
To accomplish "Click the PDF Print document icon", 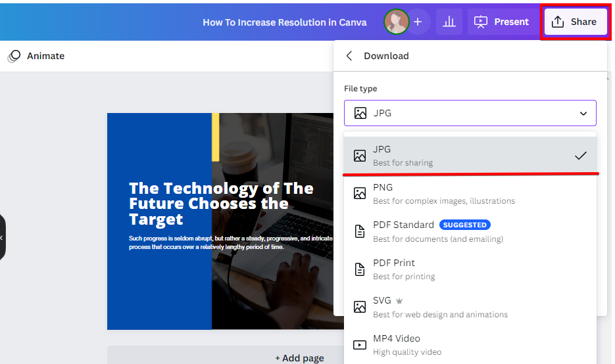I will click(x=359, y=269).
